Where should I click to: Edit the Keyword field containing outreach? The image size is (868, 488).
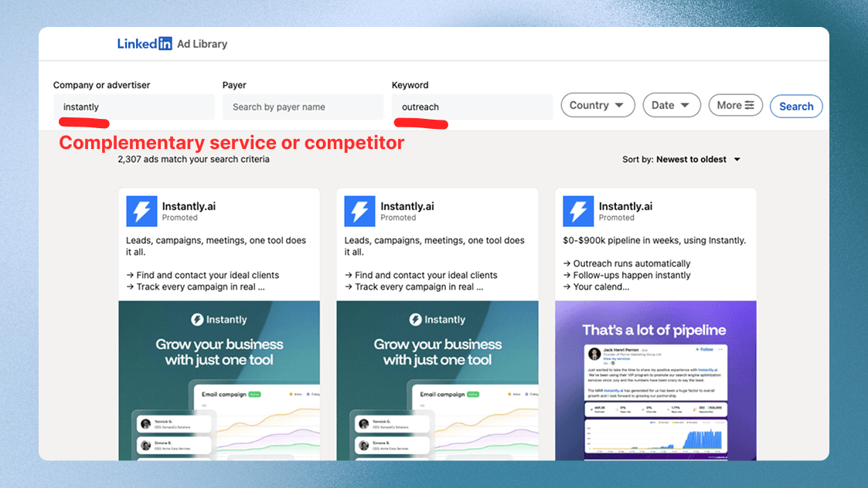472,107
